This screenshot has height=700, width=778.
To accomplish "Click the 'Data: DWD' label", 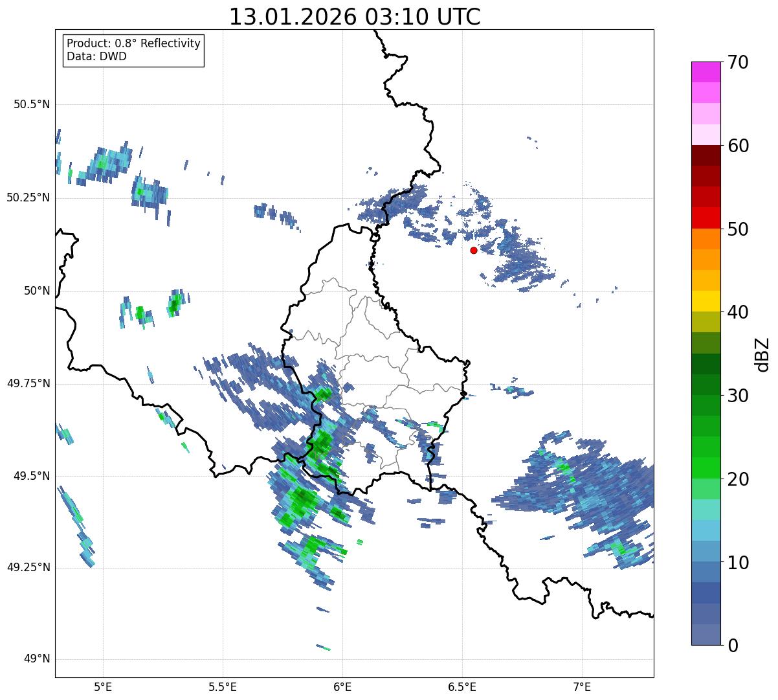I will click(96, 56).
